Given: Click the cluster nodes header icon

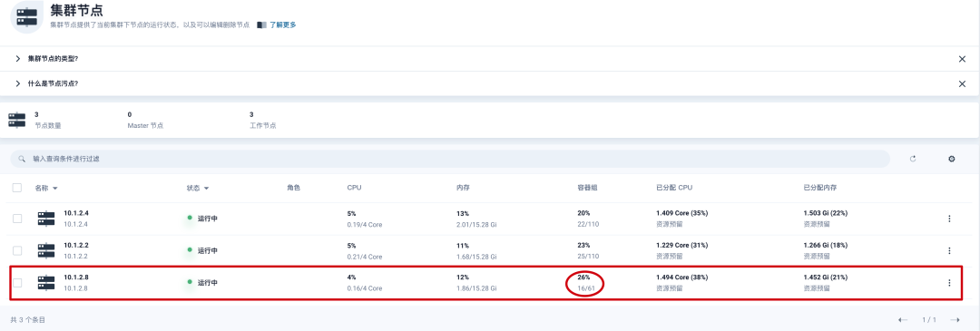Looking at the screenshot, I should coord(27,17).
